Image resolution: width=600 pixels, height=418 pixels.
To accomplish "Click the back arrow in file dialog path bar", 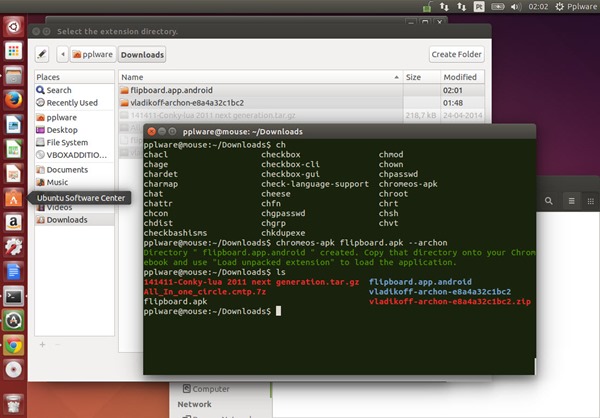I will click(63, 54).
